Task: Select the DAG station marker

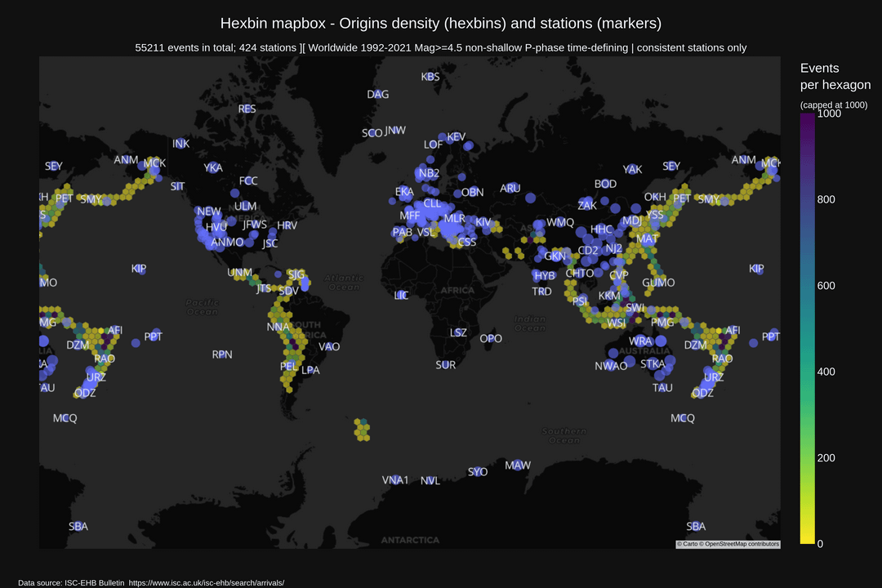Action: [x=377, y=95]
